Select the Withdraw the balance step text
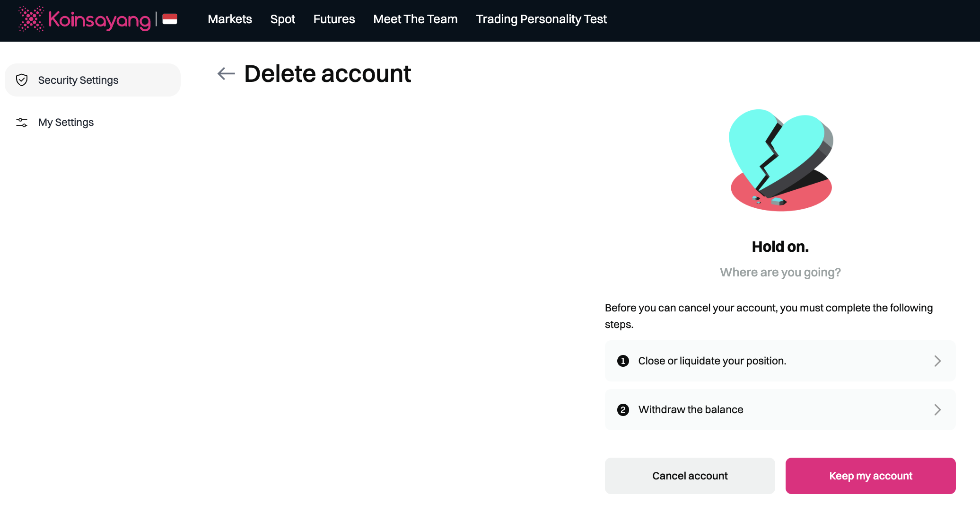 [x=691, y=410]
